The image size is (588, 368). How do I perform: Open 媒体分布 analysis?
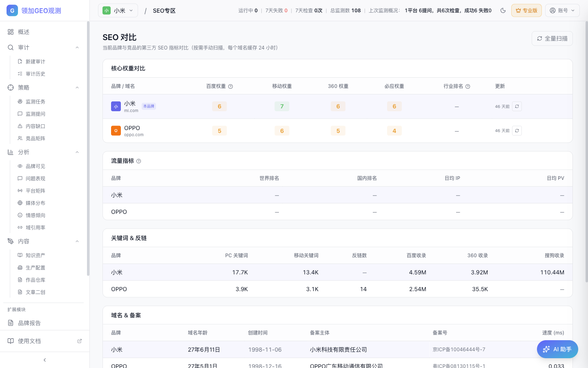pyautogui.click(x=35, y=203)
